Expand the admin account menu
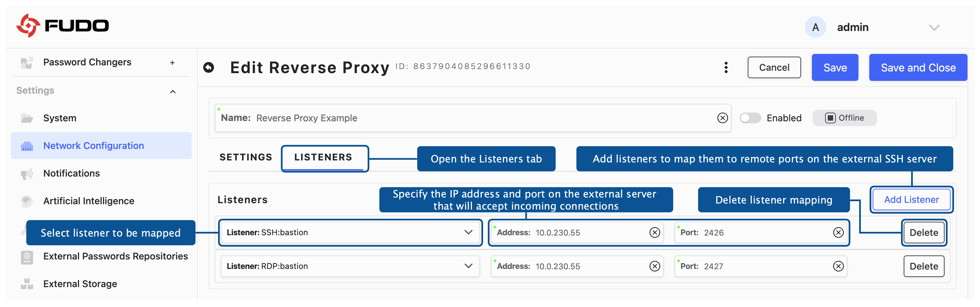 (934, 27)
